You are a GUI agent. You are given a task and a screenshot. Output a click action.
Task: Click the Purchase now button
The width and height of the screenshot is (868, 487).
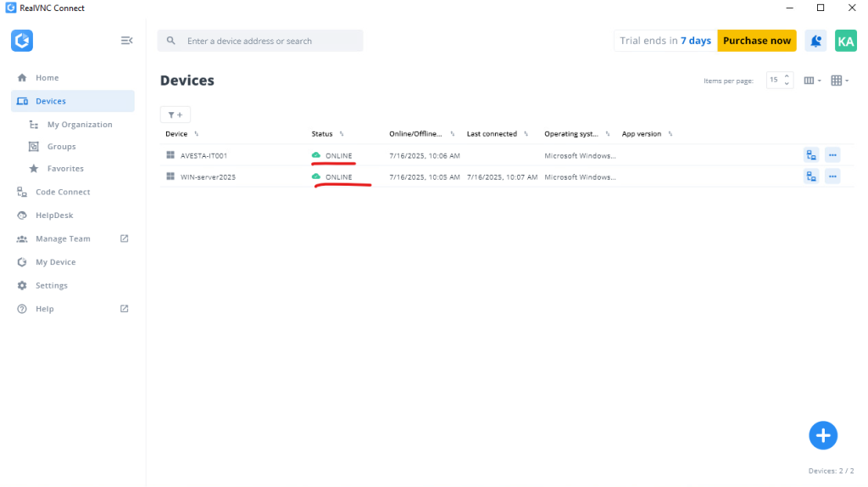757,41
